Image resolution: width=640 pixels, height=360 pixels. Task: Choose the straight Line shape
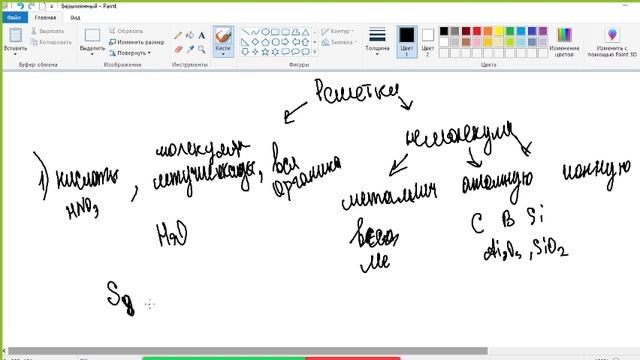click(x=245, y=32)
